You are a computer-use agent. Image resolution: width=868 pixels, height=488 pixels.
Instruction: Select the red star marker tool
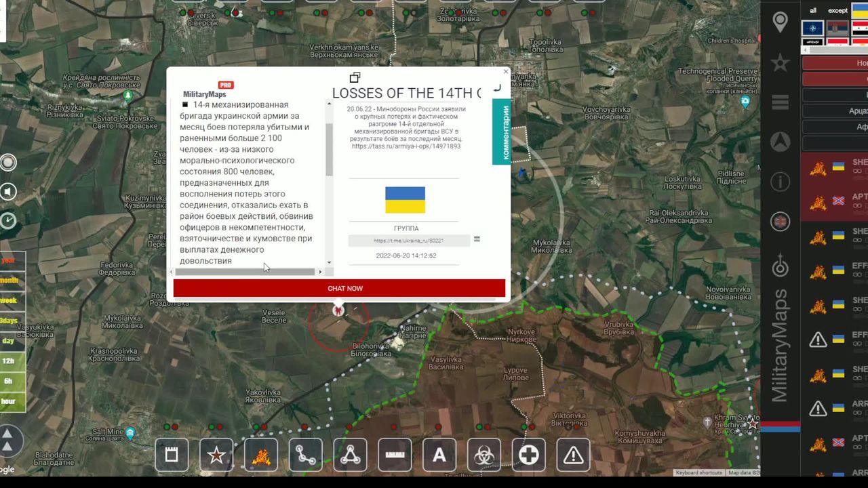click(216, 455)
